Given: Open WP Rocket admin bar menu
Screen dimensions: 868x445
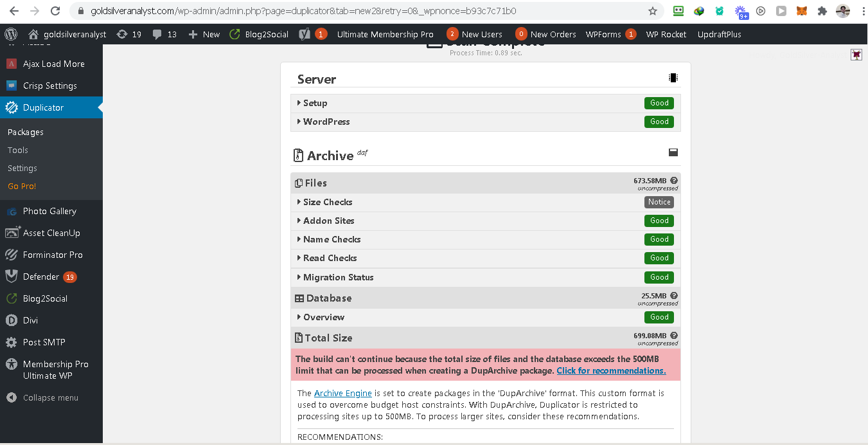Looking at the screenshot, I should click(666, 34).
